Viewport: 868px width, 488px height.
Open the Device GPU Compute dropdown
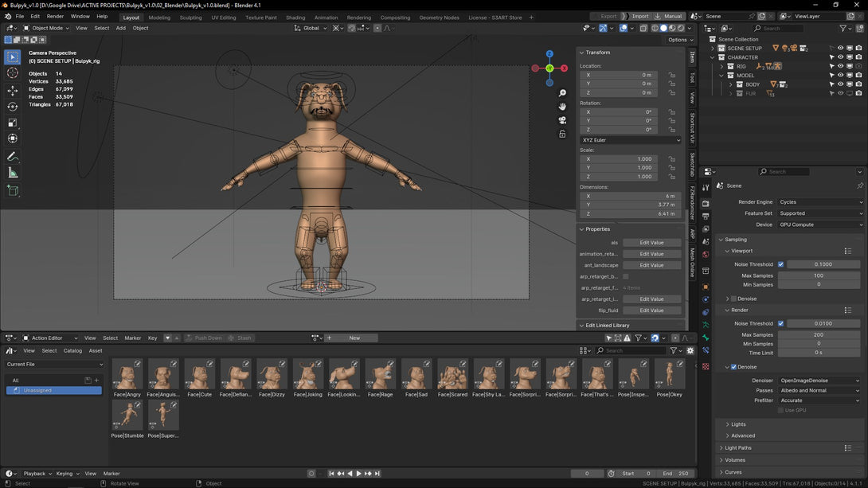(x=821, y=224)
